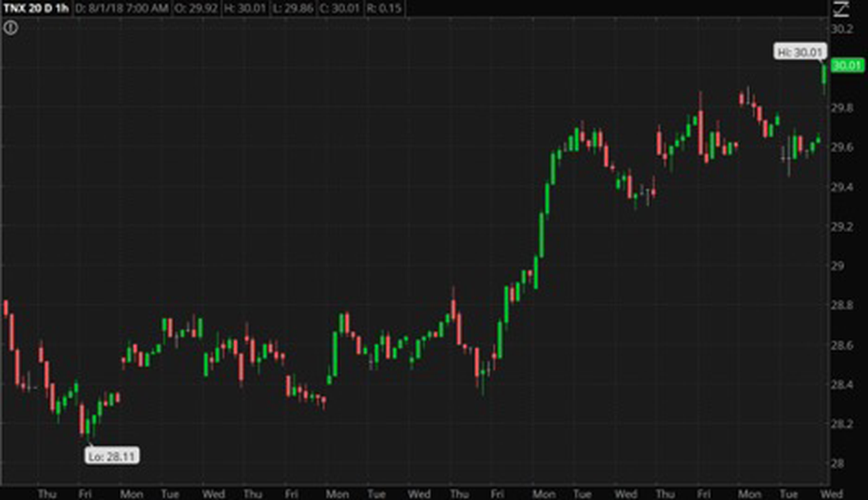Click the 30.2 price axis label
The height and width of the screenshot is (500, 868).
click(841, 29)
